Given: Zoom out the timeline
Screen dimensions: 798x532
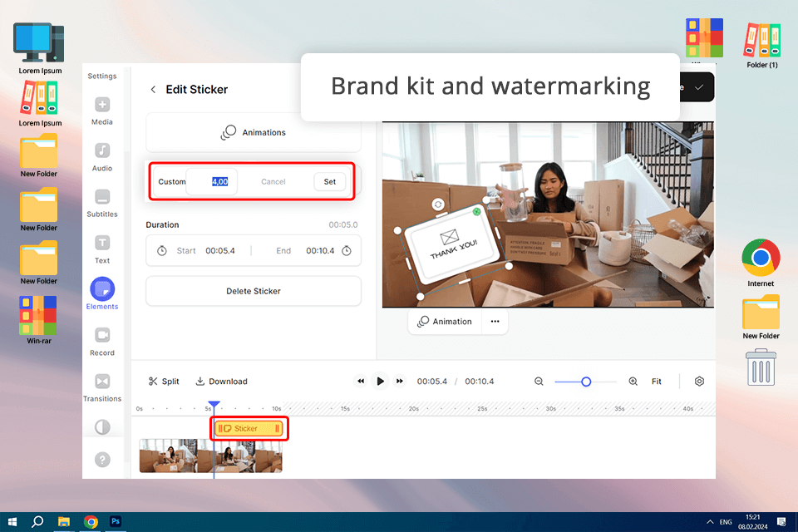Looking at the screenshot, I should [539, 382].
